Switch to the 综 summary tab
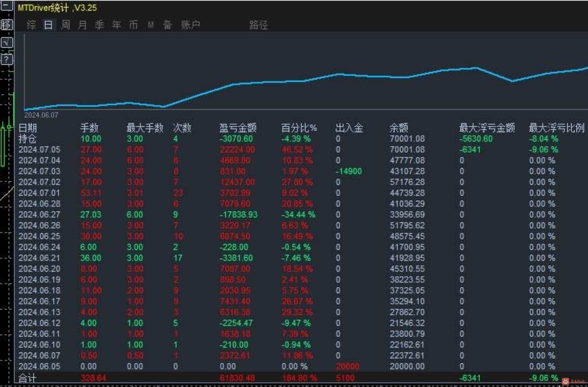588x387 pixels. coord(32,25)
